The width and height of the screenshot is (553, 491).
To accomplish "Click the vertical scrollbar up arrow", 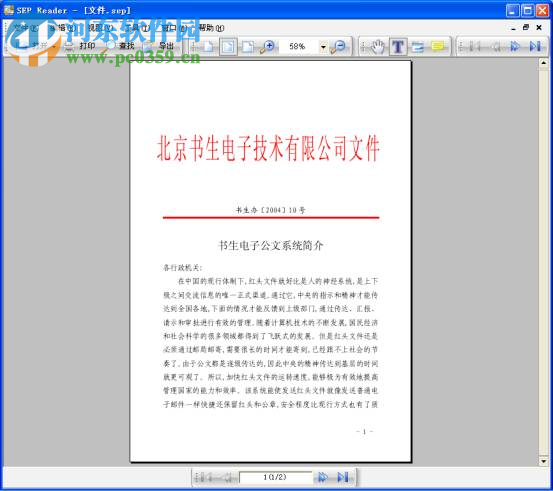I will [543, 63].
